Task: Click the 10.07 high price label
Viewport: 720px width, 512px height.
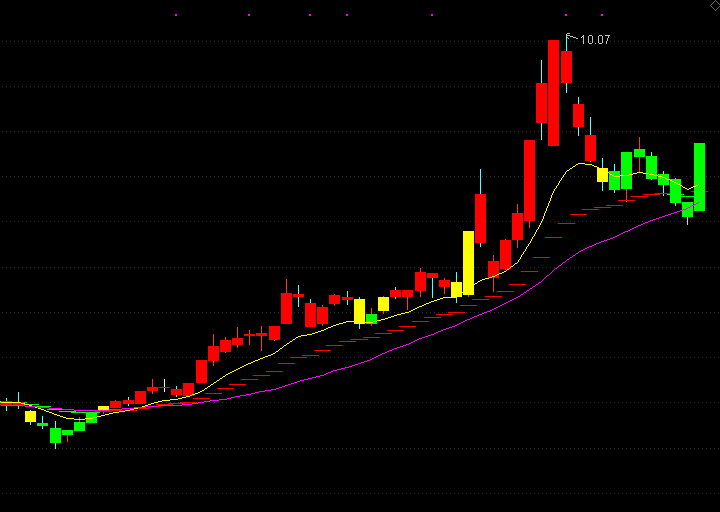Action: click(595, 40)
